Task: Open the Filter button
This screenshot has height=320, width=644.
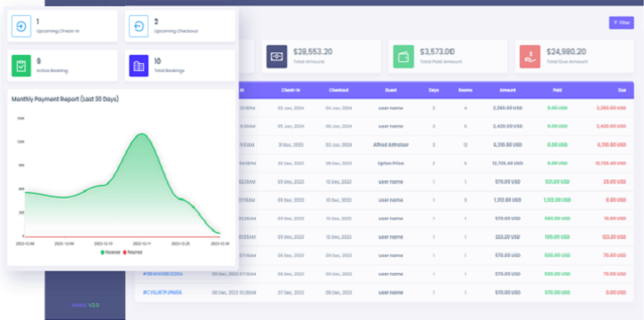Action: pos(622,22)
